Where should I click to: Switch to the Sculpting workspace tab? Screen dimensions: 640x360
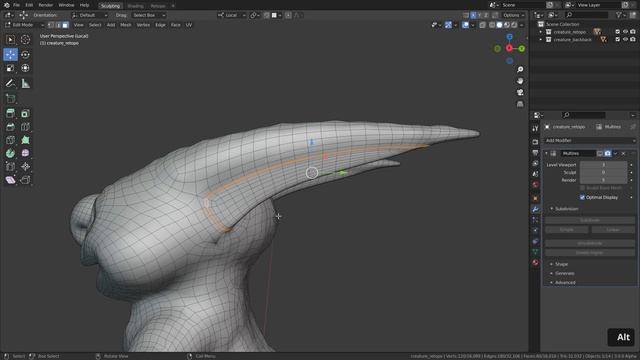coord(110,6)
